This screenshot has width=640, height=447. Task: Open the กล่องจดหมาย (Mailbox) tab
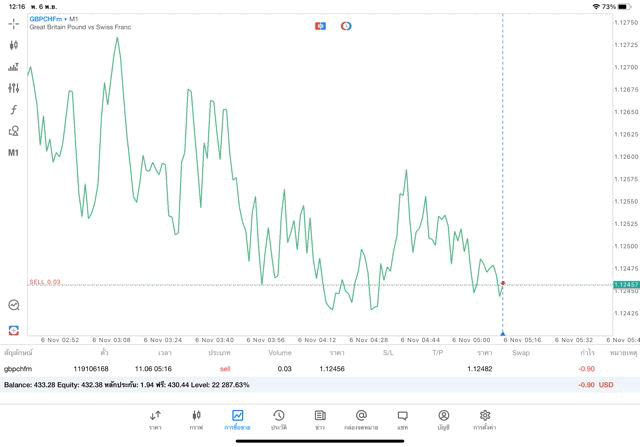(361, 419)
